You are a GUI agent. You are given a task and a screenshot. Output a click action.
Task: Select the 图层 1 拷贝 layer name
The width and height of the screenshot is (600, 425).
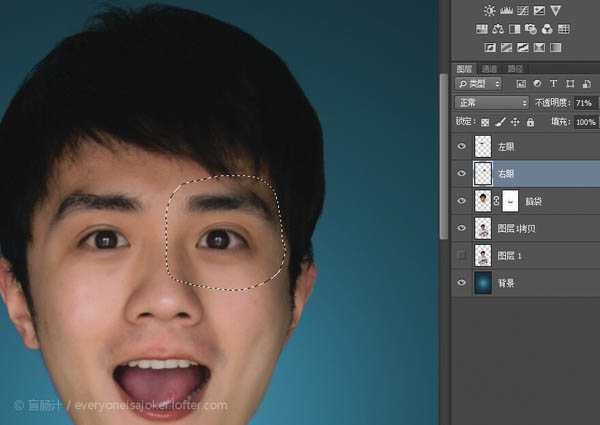click(517, 228)
